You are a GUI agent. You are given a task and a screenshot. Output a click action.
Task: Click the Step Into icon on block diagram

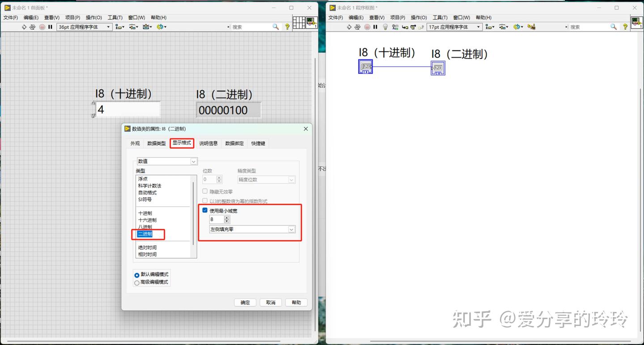pyautogui.click(x=405, y=27)
